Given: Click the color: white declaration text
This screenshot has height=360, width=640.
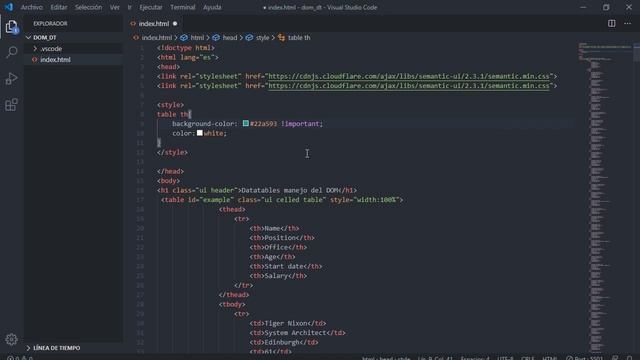Looking at the screenshot, I should [199, 133].
